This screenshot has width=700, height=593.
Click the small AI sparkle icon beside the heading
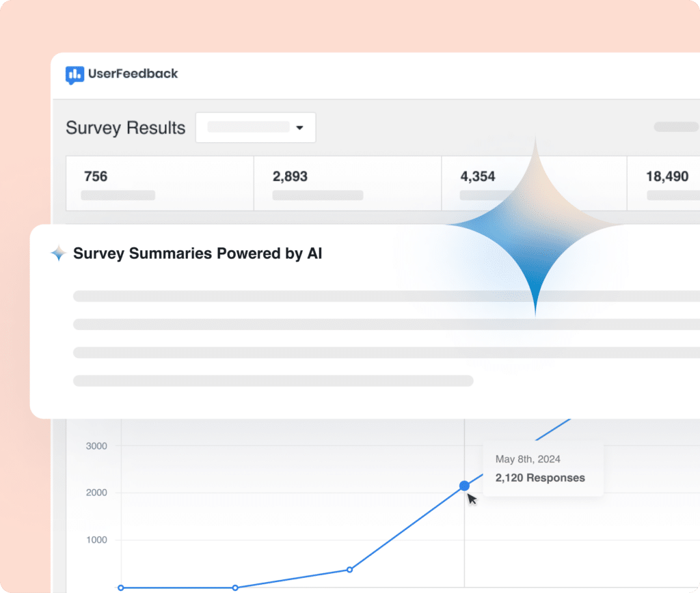(x=59, y=253)
